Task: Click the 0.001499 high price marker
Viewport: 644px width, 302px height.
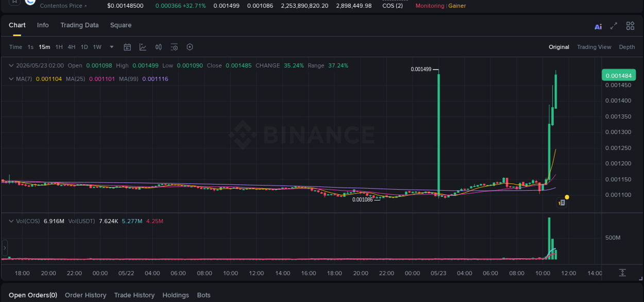Action: click(421, 69)
